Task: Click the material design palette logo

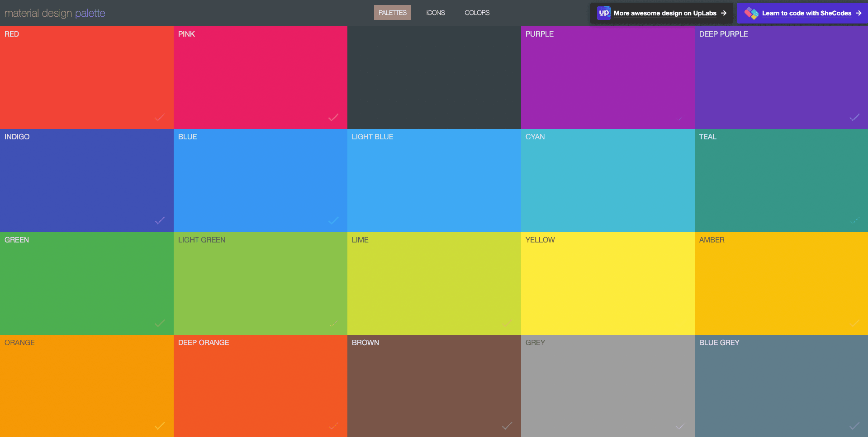Action: 55,13
